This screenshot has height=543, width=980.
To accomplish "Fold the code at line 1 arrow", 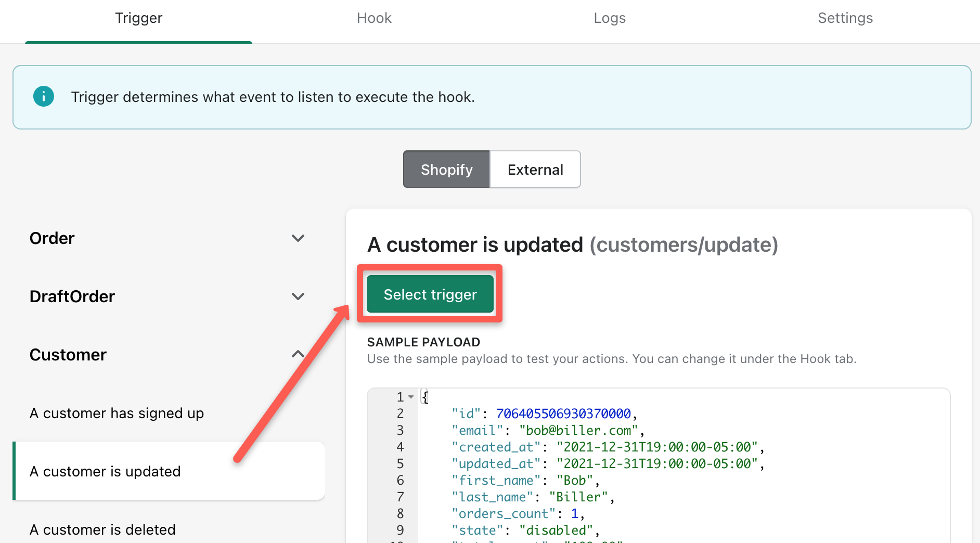I will coord(411,397).
